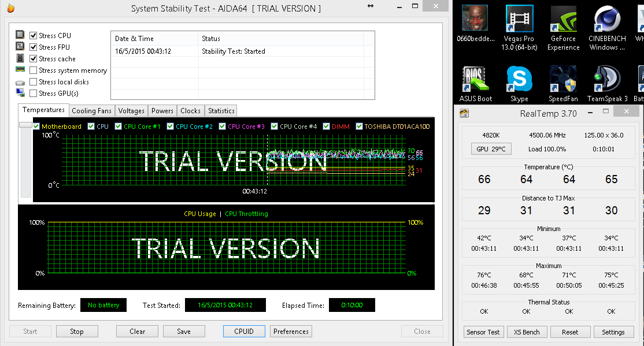
Task: Click the resize arrows icon in AIDA64 title bar
Action: click(371, 6)
